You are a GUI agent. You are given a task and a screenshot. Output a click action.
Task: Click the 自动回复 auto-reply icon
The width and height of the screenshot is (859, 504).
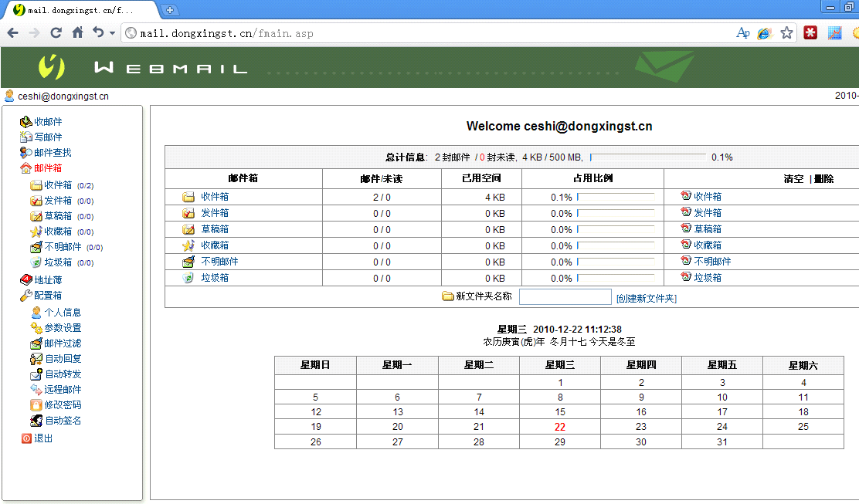pos(36,359)
